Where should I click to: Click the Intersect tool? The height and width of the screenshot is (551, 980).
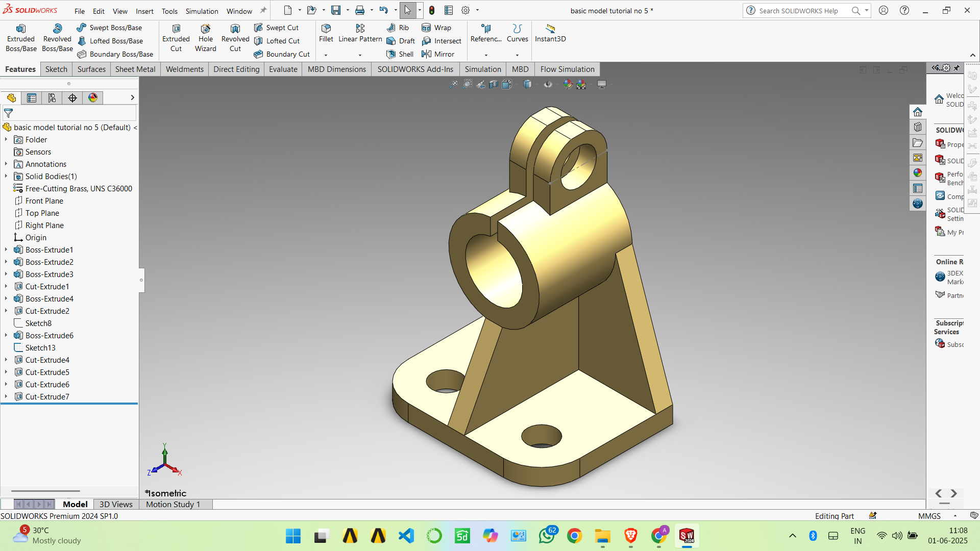click(x=442, y=41)
